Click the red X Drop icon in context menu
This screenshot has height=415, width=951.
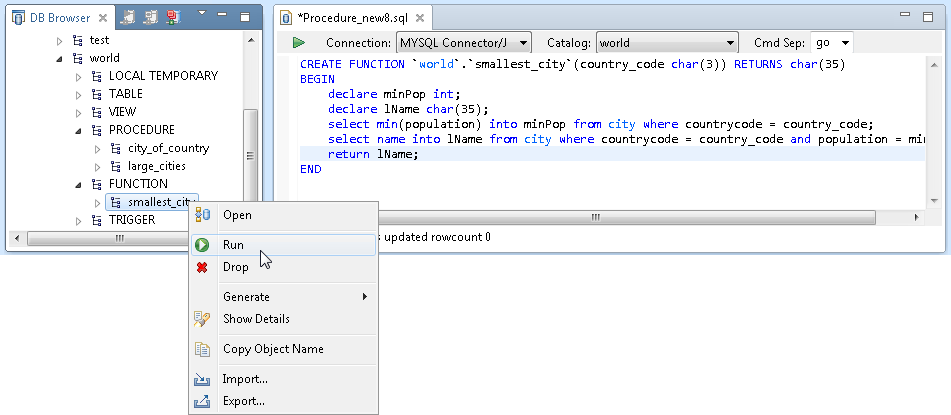[x=202, y=267]
